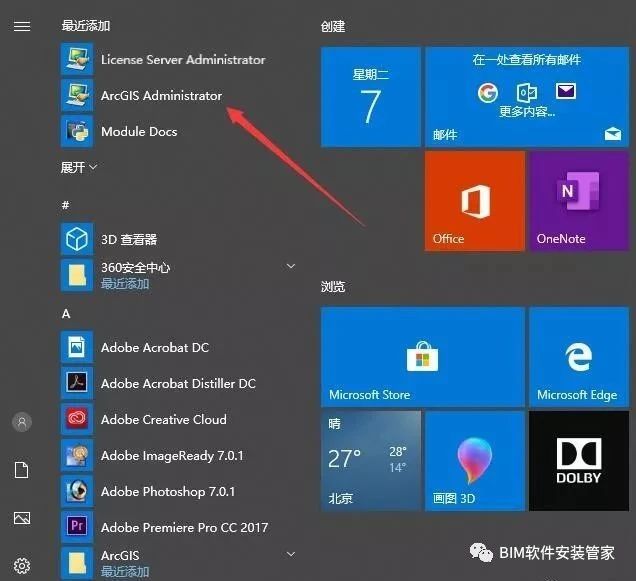Select Adobe Premiere Pro CC 2017 text
This screenshot has height=581, width=636.
(185, 527)
